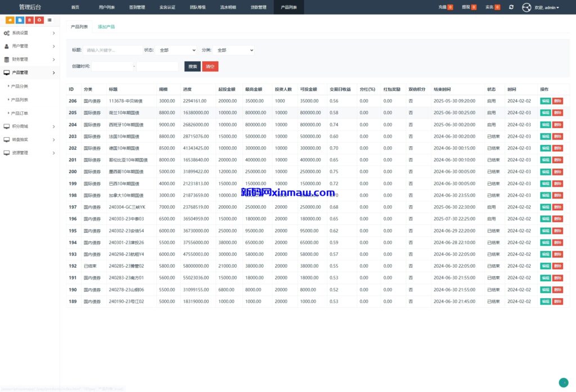576x392 pixels.
Task: Open the 欢迎, admin account dropdown
Action: 547,7
